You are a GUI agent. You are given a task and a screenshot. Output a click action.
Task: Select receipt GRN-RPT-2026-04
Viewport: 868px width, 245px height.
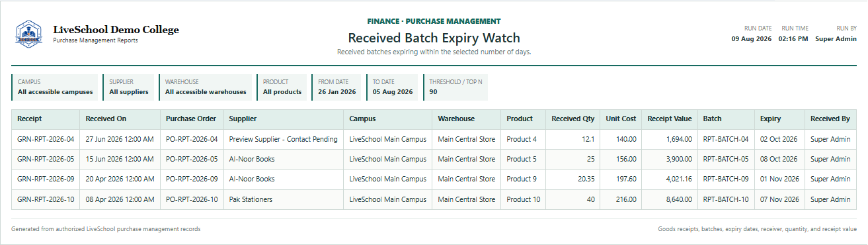(x=46, y=140)
